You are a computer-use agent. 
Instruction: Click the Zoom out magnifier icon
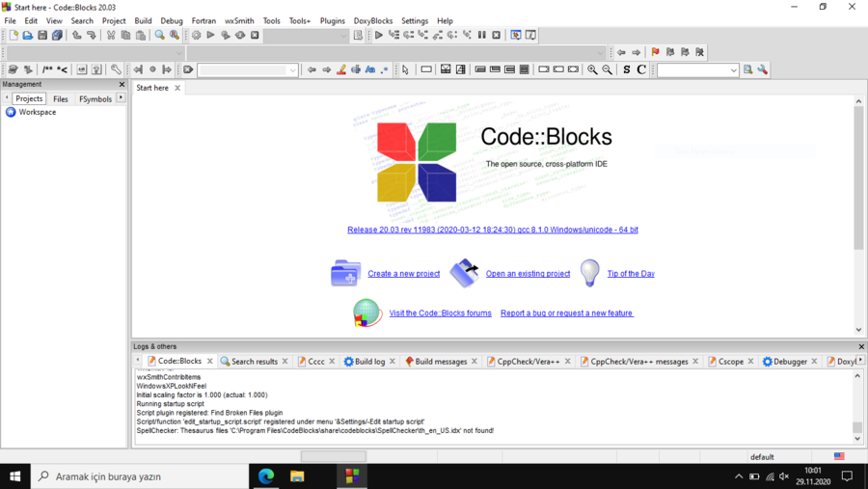[608, 69]
